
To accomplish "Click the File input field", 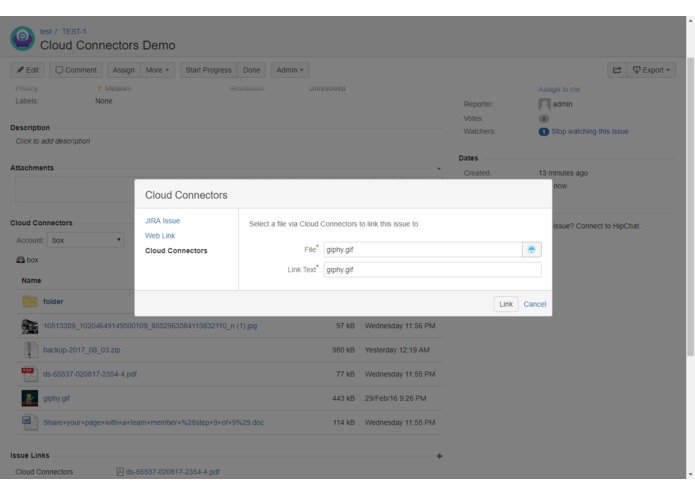I will pyautogui.click(x=423, y=249).
